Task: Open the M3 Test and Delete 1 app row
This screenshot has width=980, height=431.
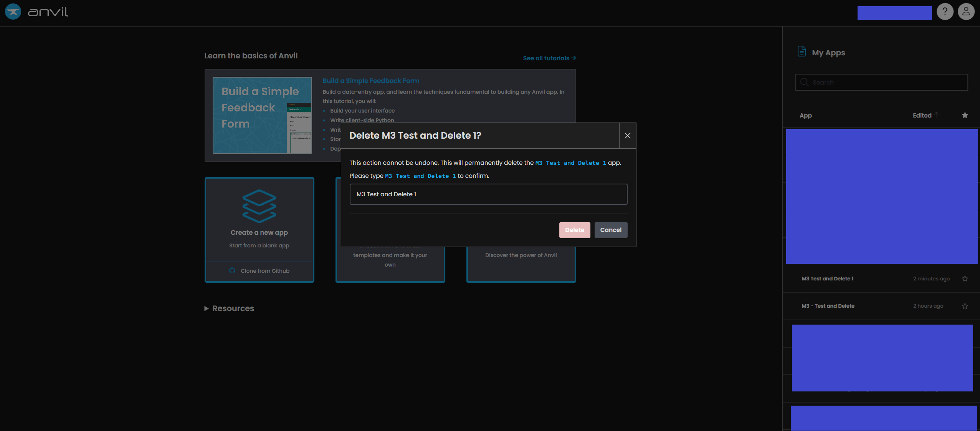Action: click(881, 279)
